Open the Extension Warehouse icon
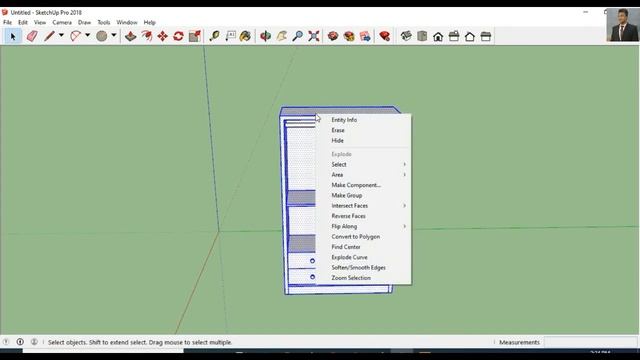Screen dimensions: 640x360 coord(349,36)
